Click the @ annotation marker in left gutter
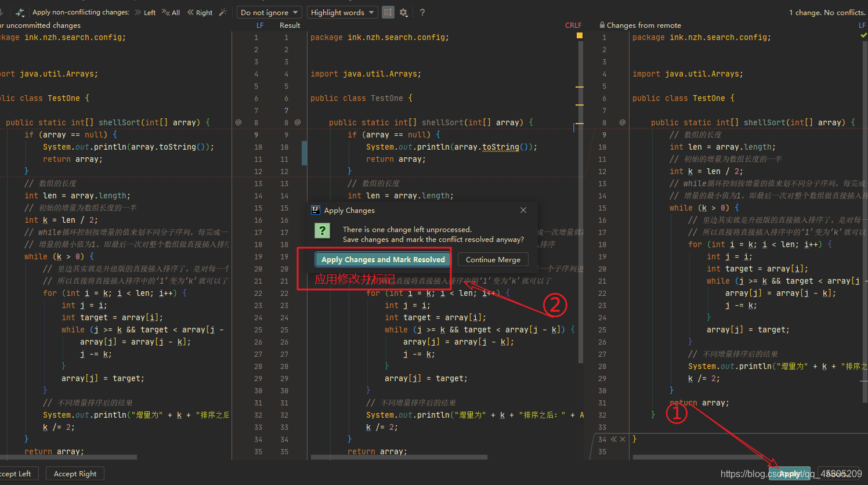 pyautogui.click(x=238, y=122)
